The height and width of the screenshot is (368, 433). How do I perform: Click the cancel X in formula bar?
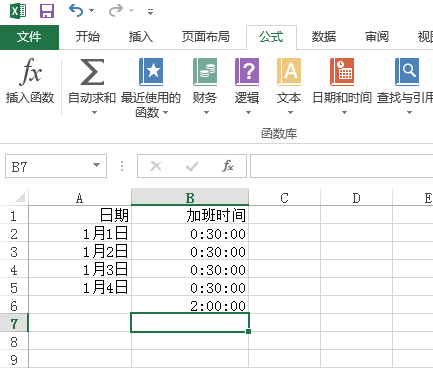[156, 166]
